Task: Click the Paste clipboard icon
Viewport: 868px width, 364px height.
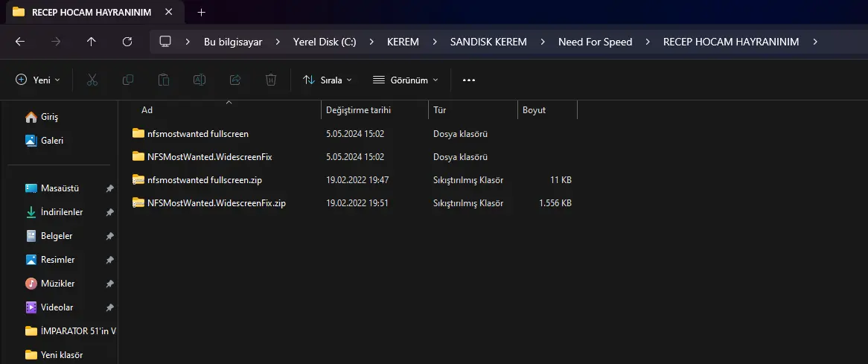Action: tap(163, 80)
